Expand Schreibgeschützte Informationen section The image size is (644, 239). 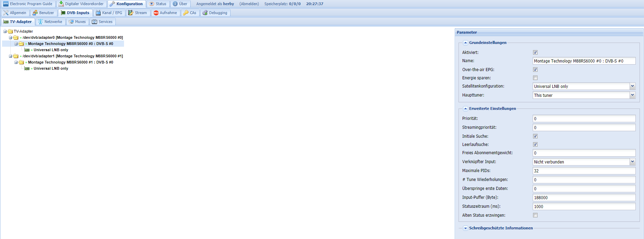tap(465, 228)
